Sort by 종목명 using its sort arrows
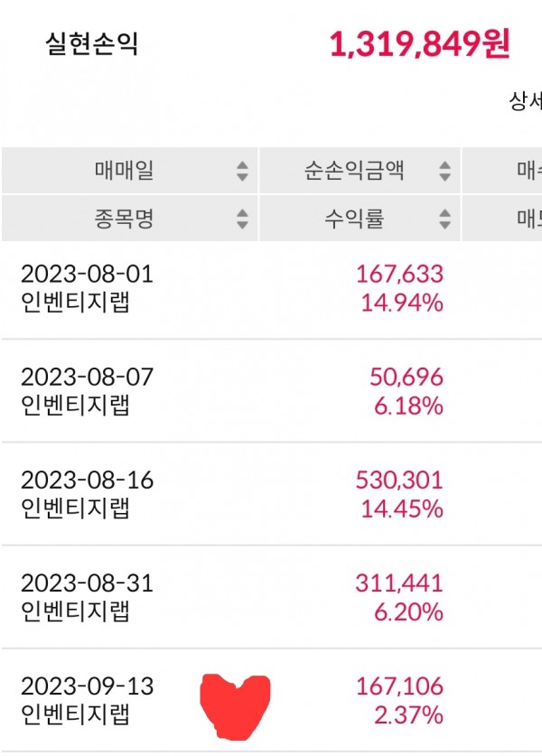Viewport: 542px width, 756px height. [242, 219]
